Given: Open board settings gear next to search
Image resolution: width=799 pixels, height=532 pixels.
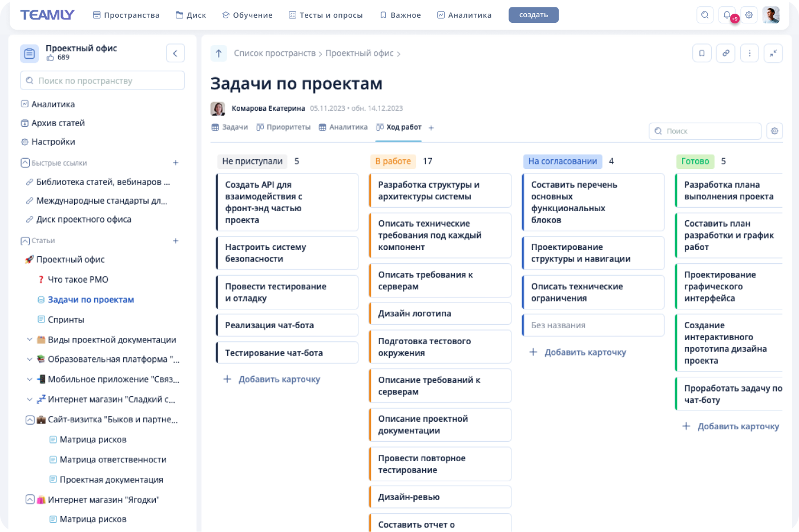Looking at the screenshot, I should click(x=774, y=131).
